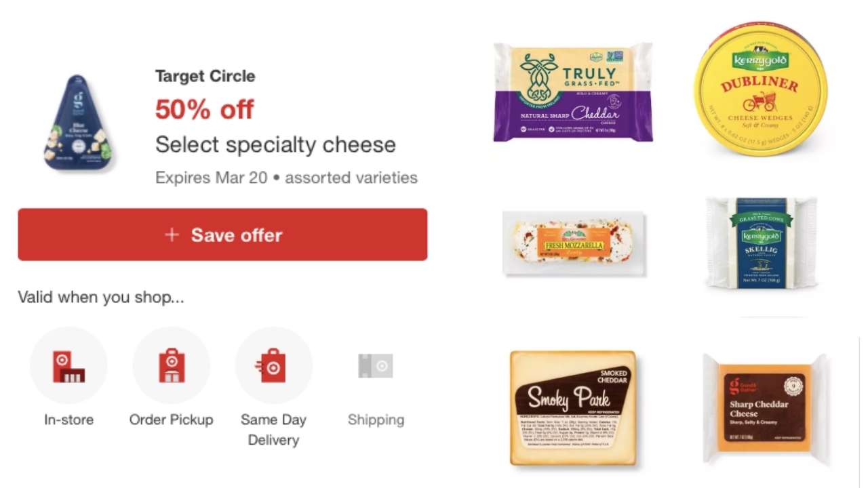This screenshot has width=868, height=488.
Task: Open the 50% off offer details
Action: pyautogui.click(x=205, y=109)
